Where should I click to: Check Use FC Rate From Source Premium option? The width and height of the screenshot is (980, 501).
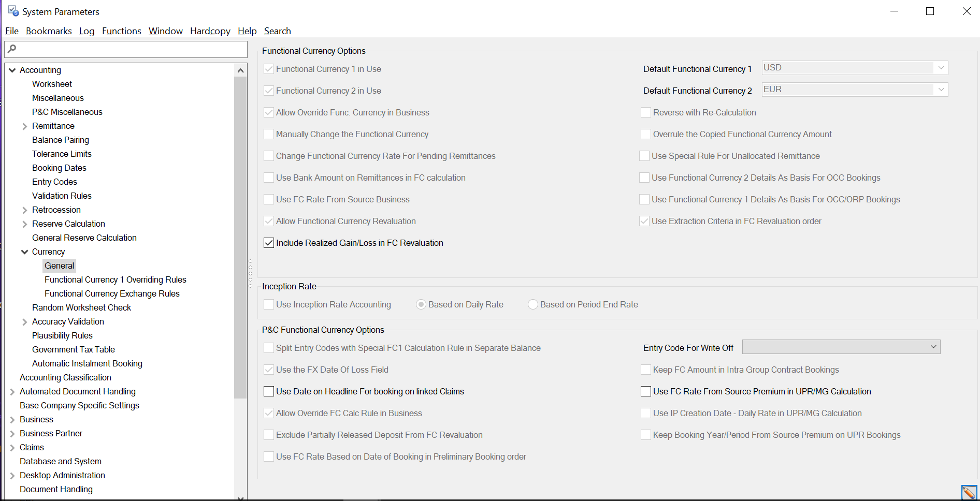[x=646, y=391]
